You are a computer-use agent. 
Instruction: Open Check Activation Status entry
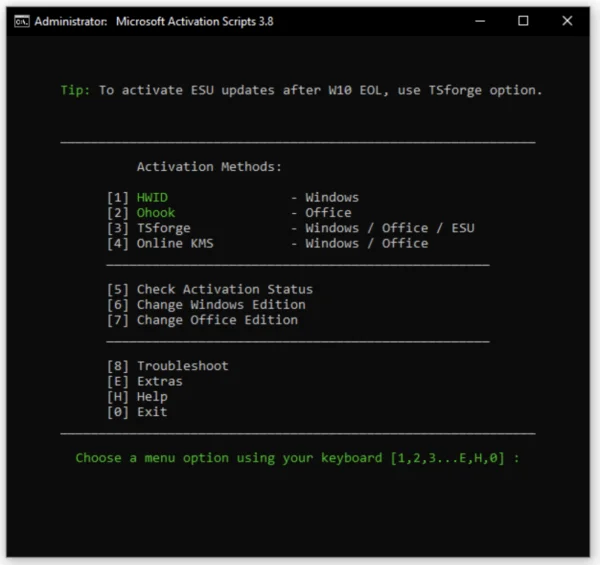[x=224, y=289]
